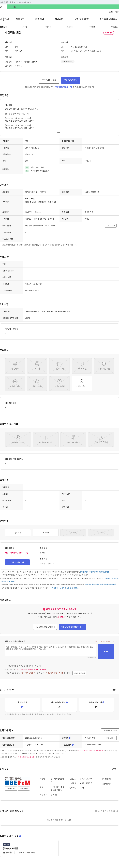Viewport: 119px width, 868px height.
Task: Click info icon beside 취업알선기관 알선
Action: pyautogui.click(x=67, y=702)
